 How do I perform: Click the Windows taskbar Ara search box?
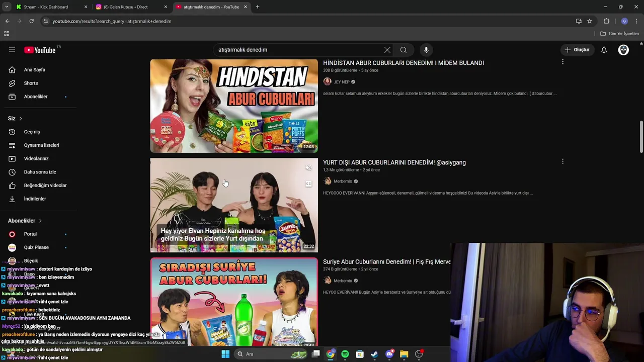click(272, 354)
